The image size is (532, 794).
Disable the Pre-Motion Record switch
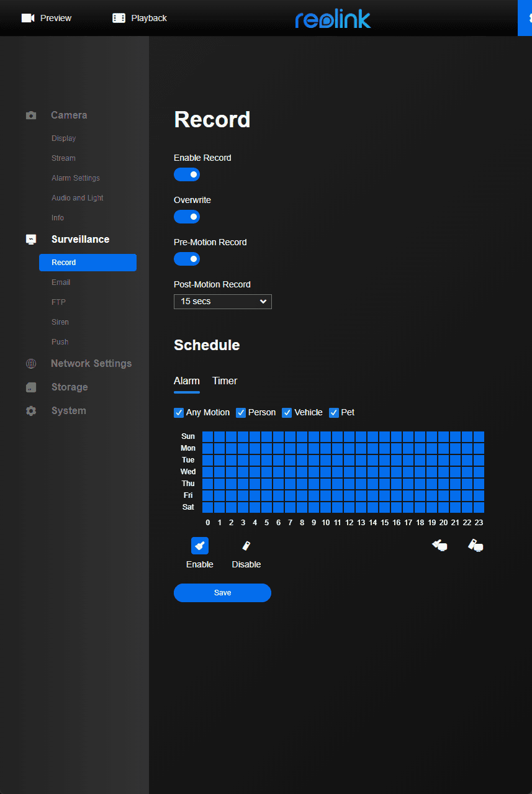tap(187, 259)
